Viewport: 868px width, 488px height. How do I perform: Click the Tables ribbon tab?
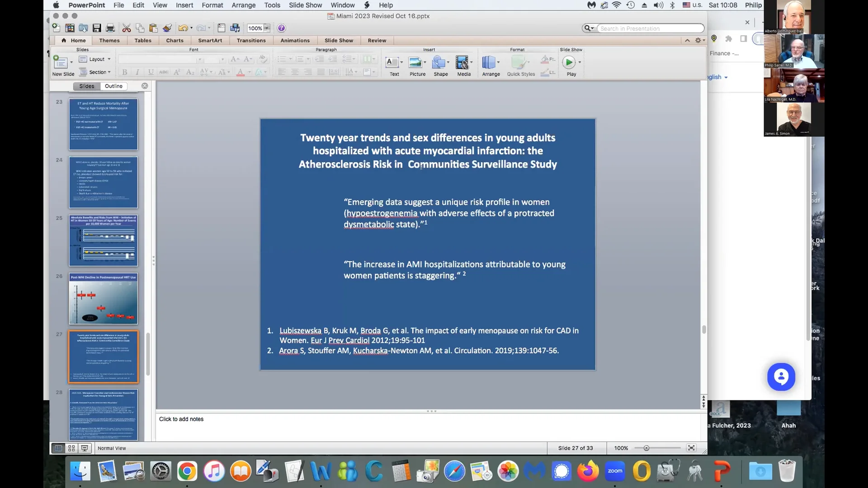[x=143, y=40]
